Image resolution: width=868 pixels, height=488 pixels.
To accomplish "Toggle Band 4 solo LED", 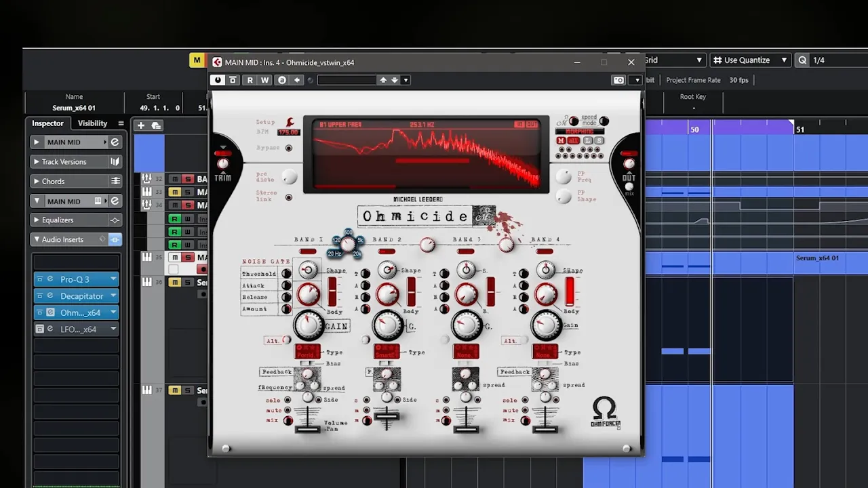I will click(x=525, y=401).
